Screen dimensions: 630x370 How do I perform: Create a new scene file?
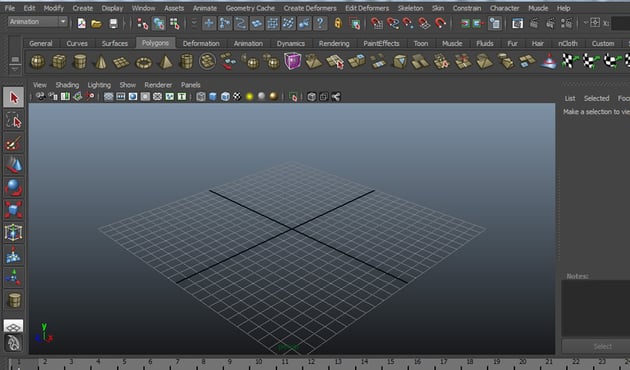click(x=82, y=23)
